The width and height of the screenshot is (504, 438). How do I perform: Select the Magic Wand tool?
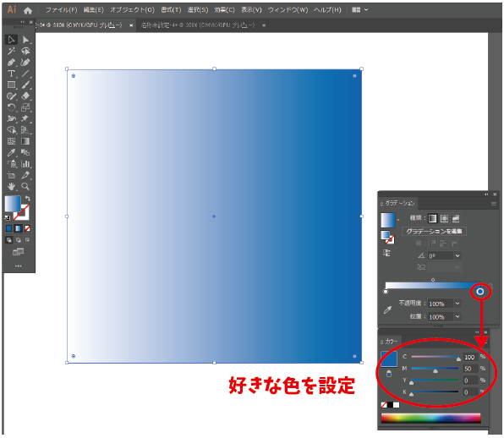pos(11,51)
